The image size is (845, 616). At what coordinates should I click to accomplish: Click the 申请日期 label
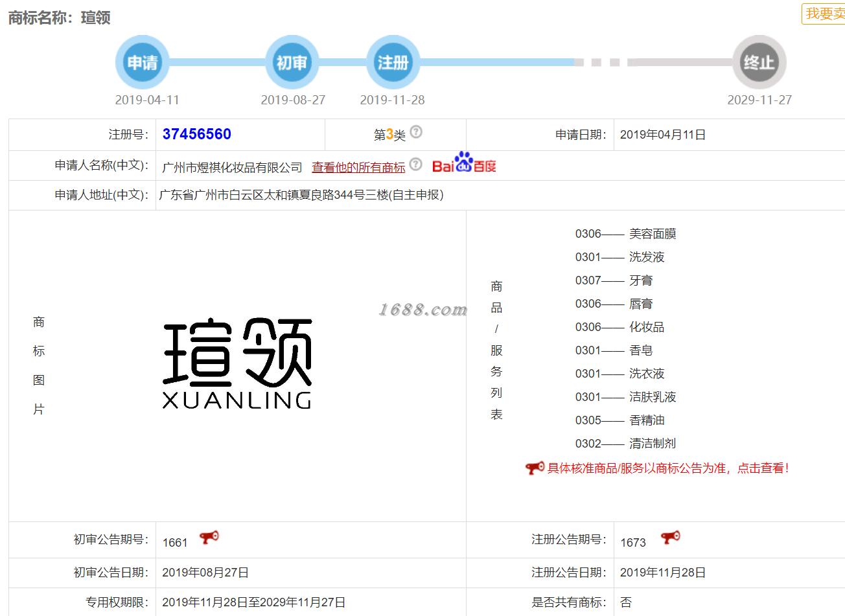[x=581, y=135]
